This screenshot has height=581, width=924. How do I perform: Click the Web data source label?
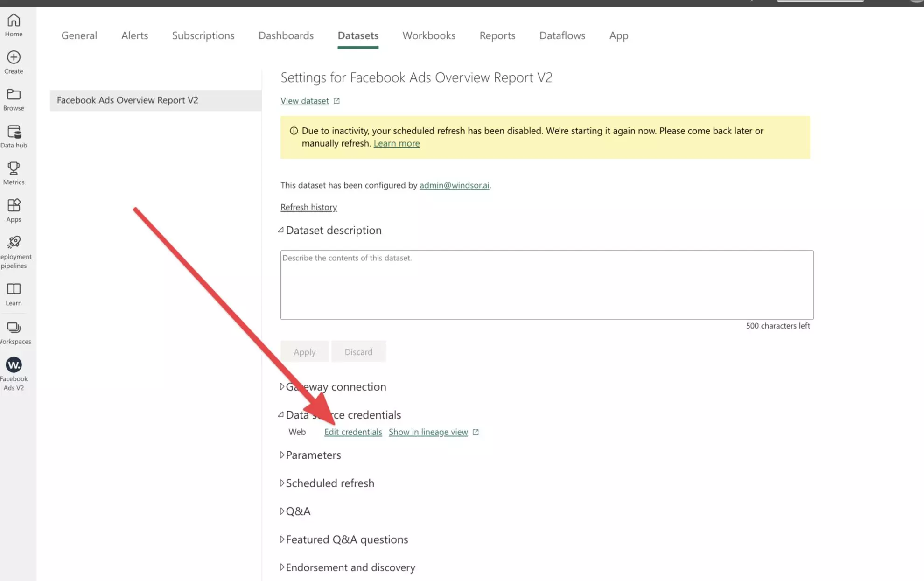click(297, 432)
